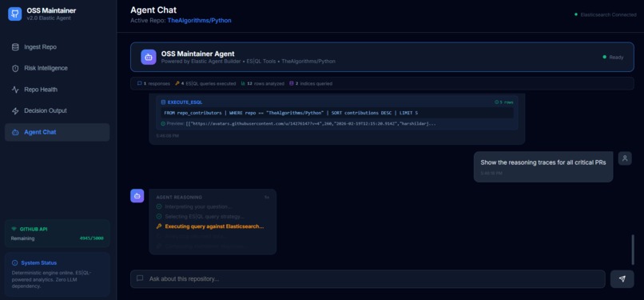Image resolution: width=644 pixels, height=300 pixels.
Task: Click the 'Selecting ES|QL query strategy' step
Action: click(205, 217)
